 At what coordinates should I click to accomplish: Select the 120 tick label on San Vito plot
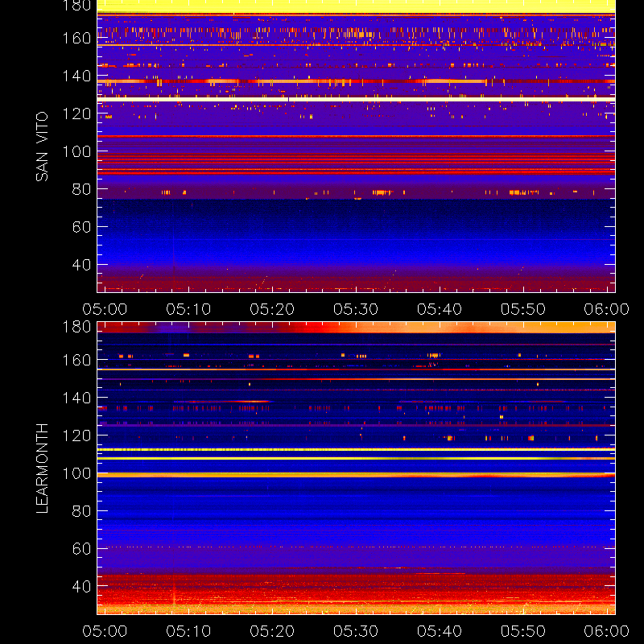[x=76, y=114]
